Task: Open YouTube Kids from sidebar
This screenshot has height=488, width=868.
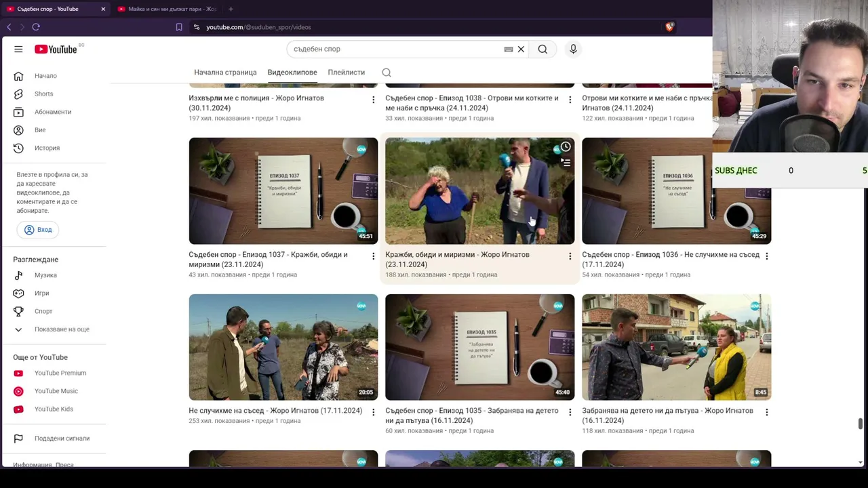Action: pyautogui.click(x=54, y=409)
